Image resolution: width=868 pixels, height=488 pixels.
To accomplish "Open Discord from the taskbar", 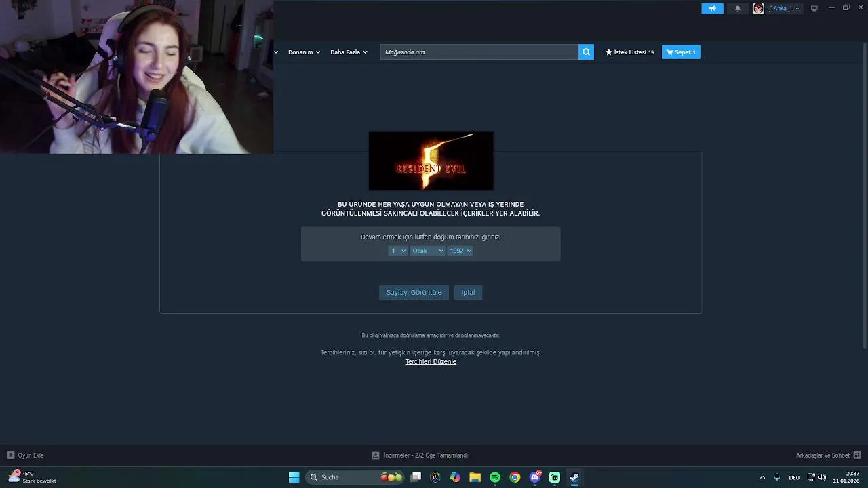I will (x=535, y=477).
